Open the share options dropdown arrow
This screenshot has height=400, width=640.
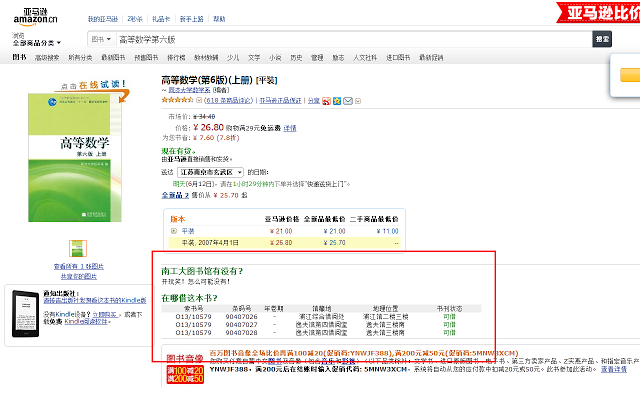[x=358, y=101]
